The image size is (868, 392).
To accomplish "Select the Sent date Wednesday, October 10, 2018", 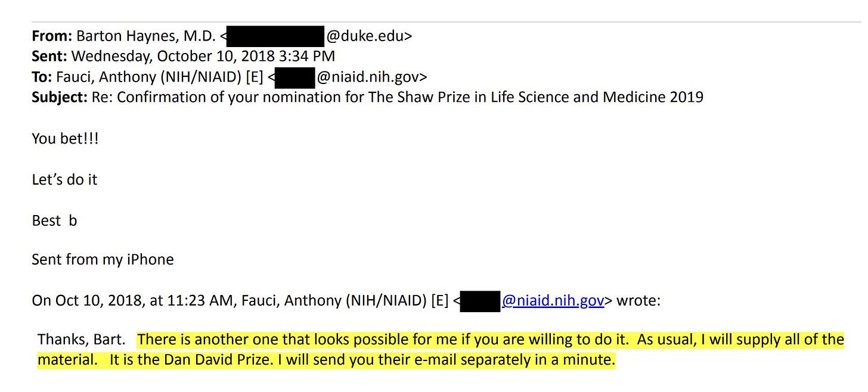I will pyautogui.click(x=173, y=57).
